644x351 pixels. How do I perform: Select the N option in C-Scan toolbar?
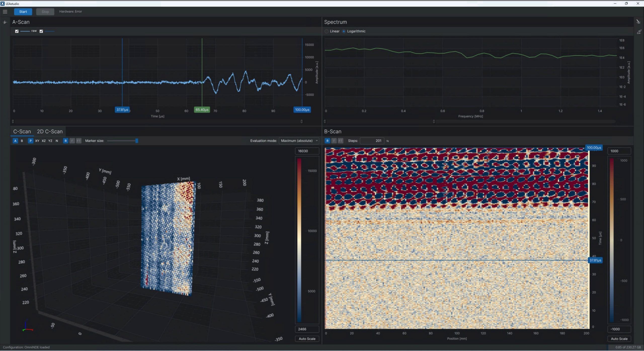(57, 141)
